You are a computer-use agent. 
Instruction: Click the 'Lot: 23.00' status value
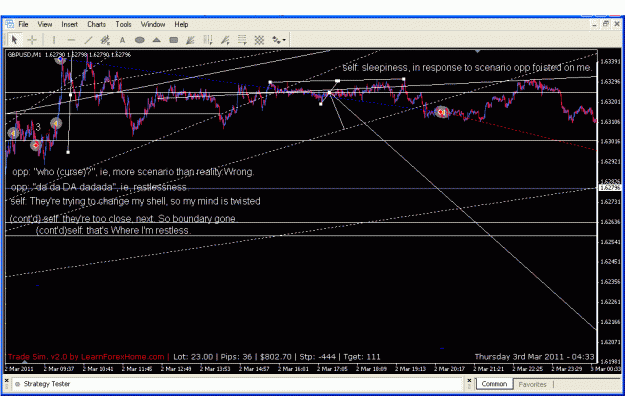pyautogui.click(x=193, y=357)
